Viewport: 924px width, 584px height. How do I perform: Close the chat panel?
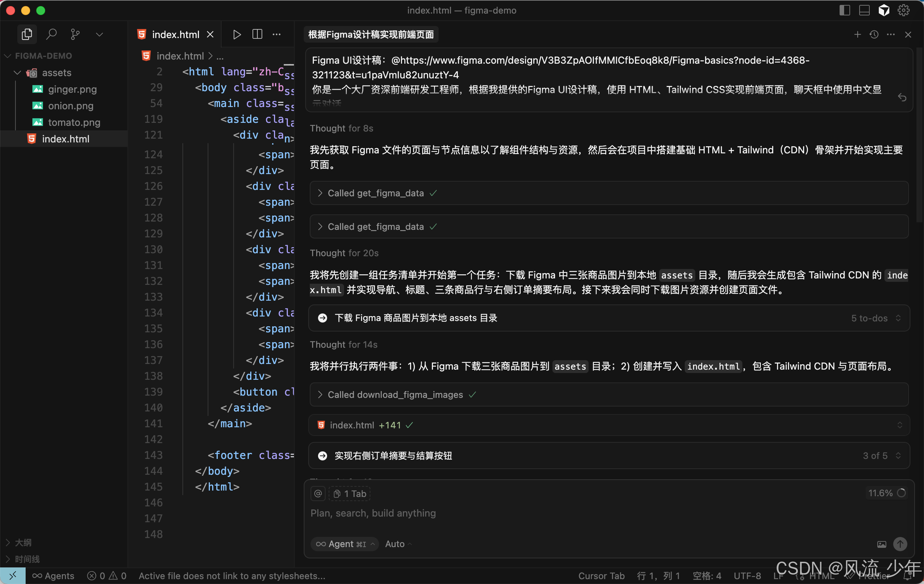[908, 35]
